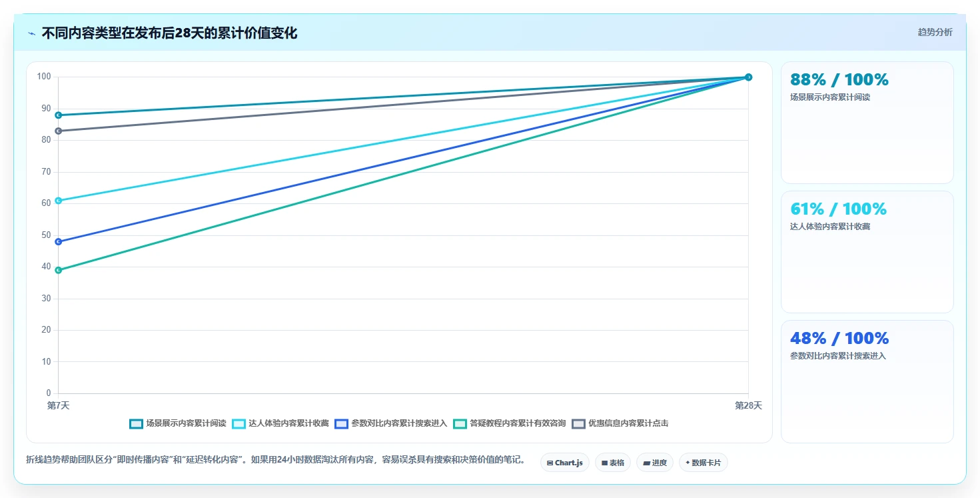Click the chart title 不同内容类型在发布后28天的累计价值变化
Image resolution: width=980 pixels, height=498 pixels.
pos(169,33)
